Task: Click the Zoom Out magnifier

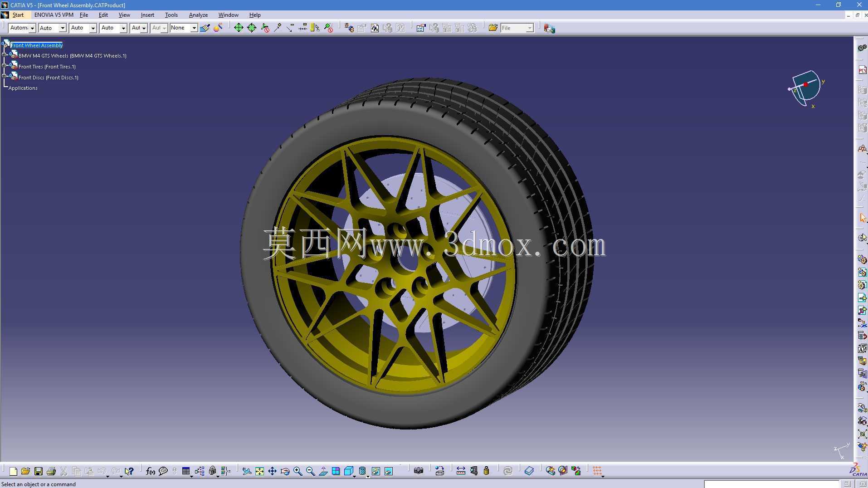Action: pyautogui.click(x=310, y=471)
